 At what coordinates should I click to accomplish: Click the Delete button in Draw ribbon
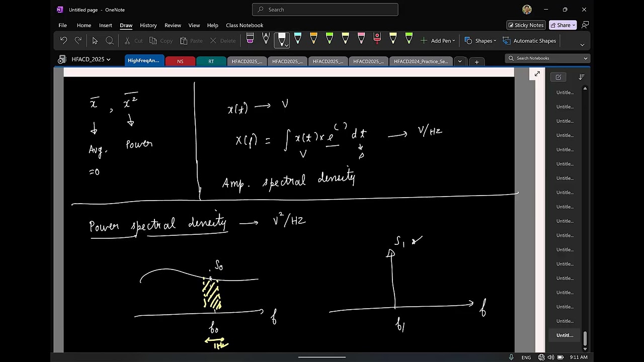[223, 41]
